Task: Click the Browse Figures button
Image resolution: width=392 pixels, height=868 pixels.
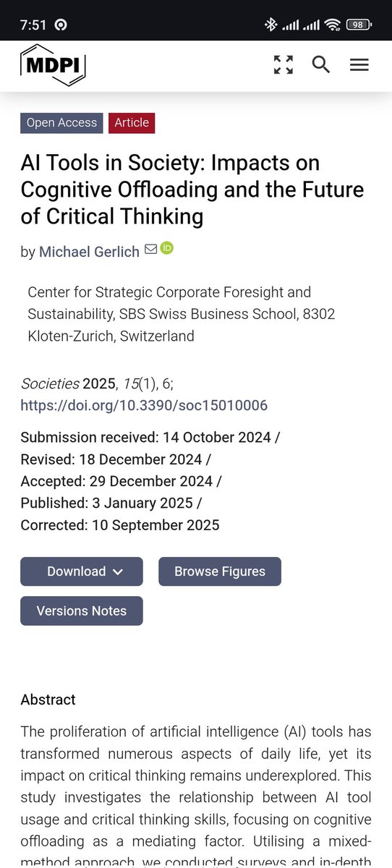Action: [x=220, y=571]
